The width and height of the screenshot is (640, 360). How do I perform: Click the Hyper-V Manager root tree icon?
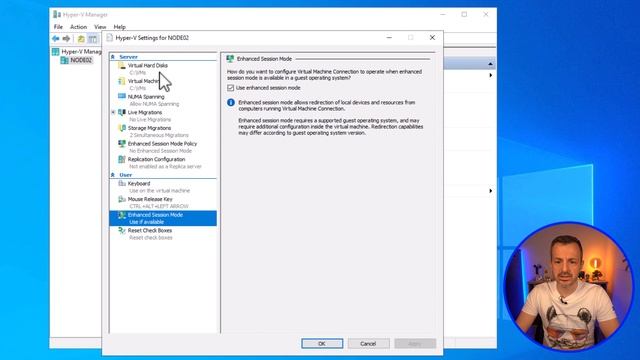(56, 52)
